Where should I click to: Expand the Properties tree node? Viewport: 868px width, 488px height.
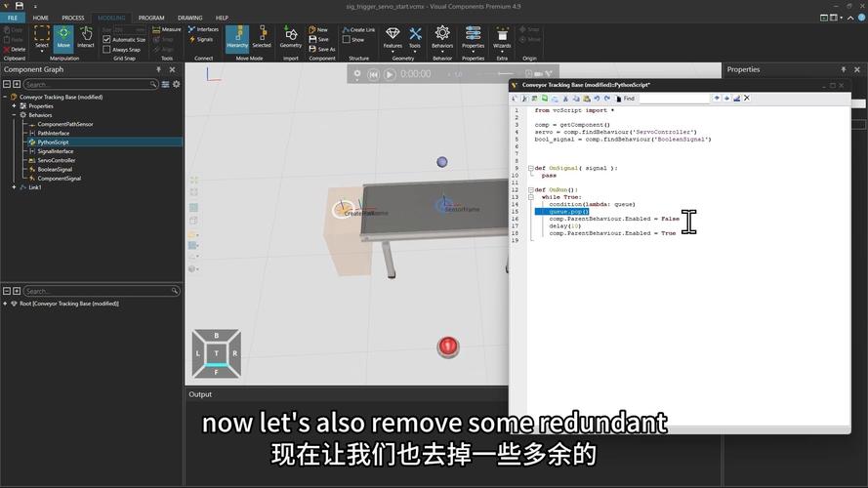coord(14,105)
